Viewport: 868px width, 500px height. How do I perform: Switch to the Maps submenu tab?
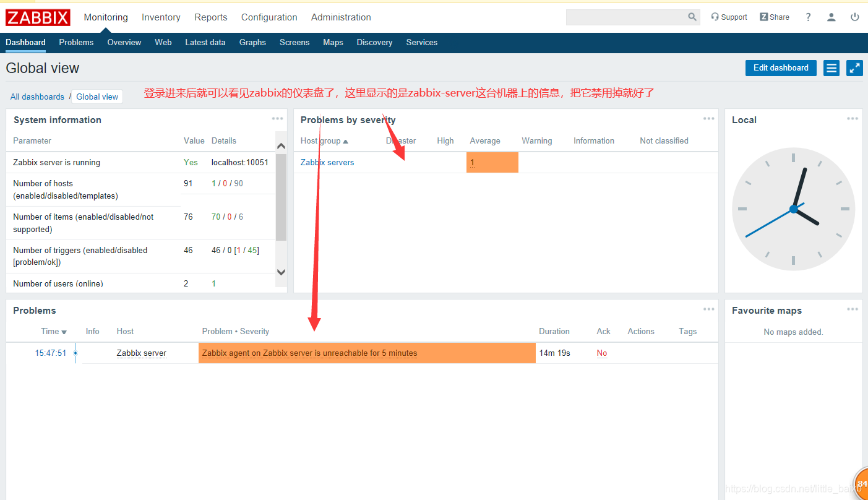click(333, 43)
